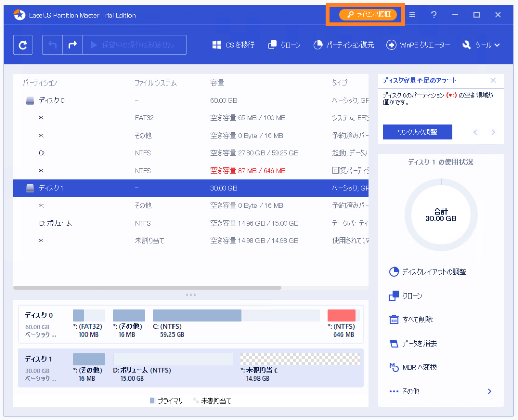Expand the その他 more actions chevron

490,391
